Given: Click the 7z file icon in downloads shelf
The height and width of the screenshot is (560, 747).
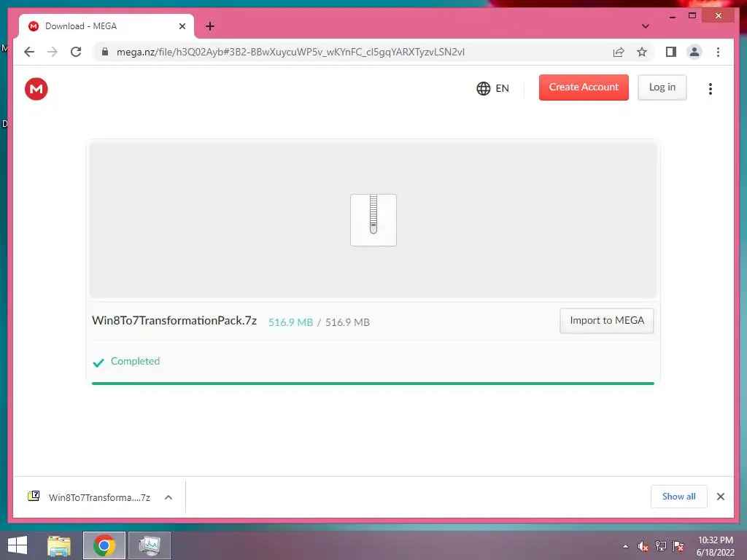Looking at the screenshot, I should click(x=34, y=496).
